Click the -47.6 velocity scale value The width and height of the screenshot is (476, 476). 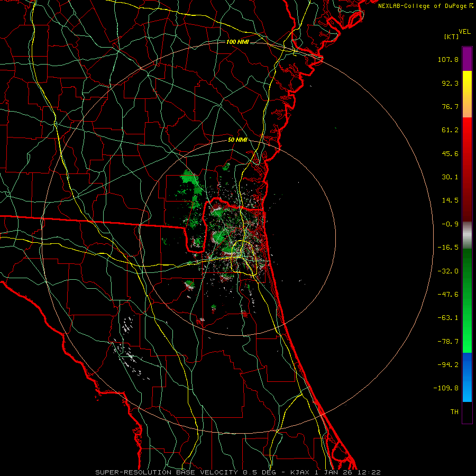coord(448,295)
